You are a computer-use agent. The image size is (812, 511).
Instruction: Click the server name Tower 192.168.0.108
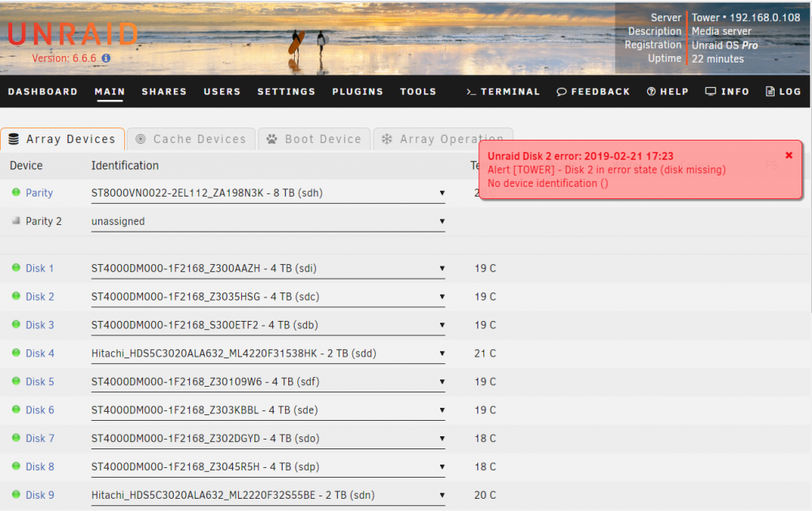coord(745,18)
